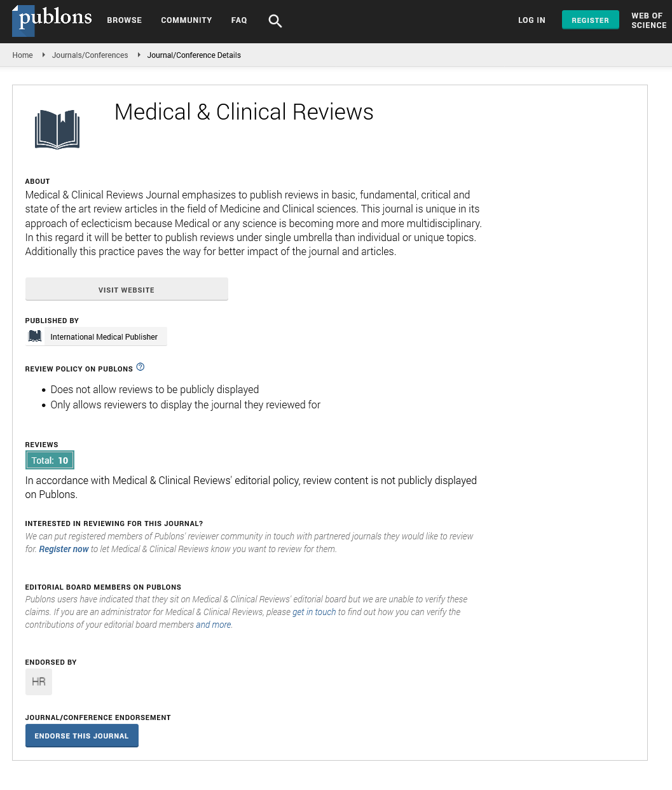
Task: Open the Community menu
Action: click(x=186, y=20)
